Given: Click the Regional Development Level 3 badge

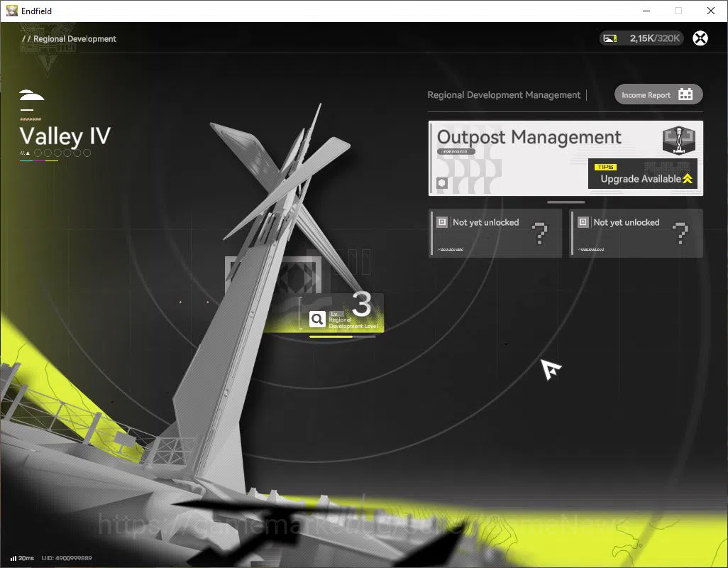Looking at the screenshot, I should coord(342,312).
